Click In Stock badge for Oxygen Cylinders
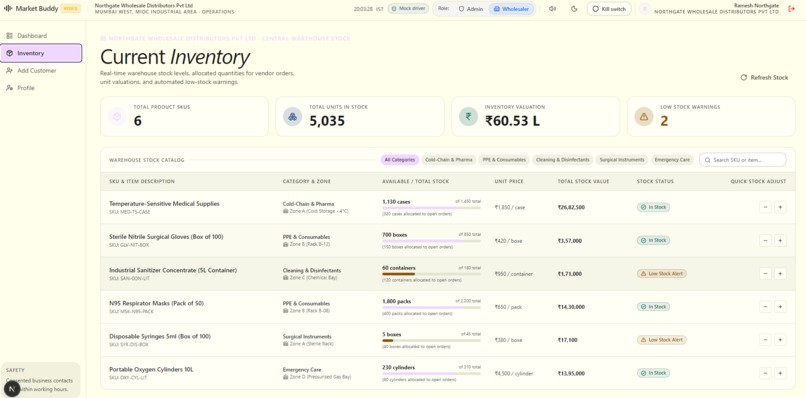Image resolution: width=806 pixels, height=398 pixels. (653, 373)
